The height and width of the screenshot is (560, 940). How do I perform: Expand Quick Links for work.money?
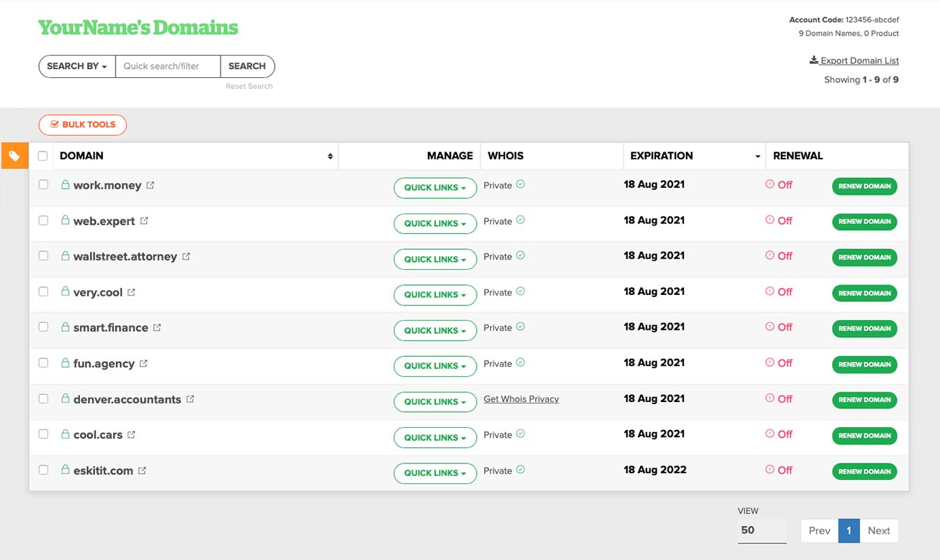[x=435, y=188]
